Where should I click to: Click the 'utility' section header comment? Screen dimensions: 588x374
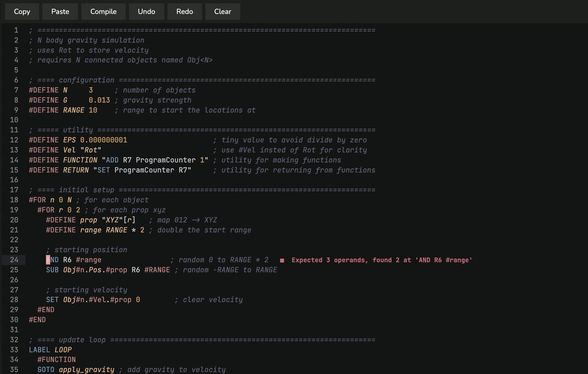202,130
